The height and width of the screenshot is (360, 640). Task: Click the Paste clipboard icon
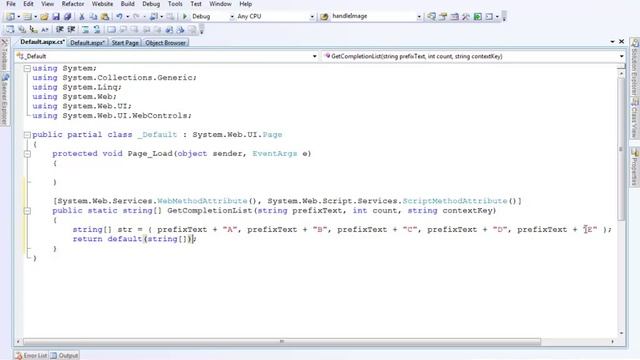pos(105,17)
